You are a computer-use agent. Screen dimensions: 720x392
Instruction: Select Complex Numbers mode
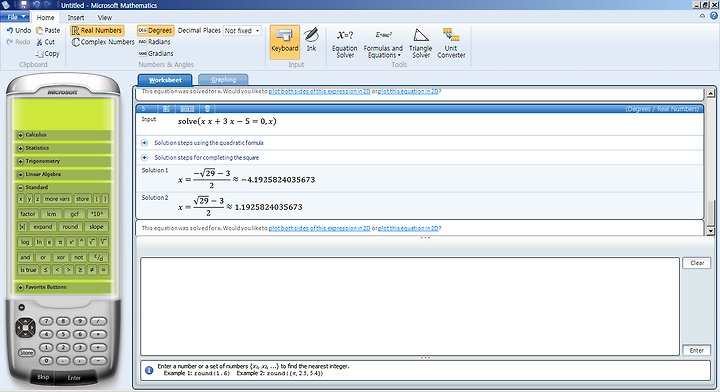click(x=103, y=42)
